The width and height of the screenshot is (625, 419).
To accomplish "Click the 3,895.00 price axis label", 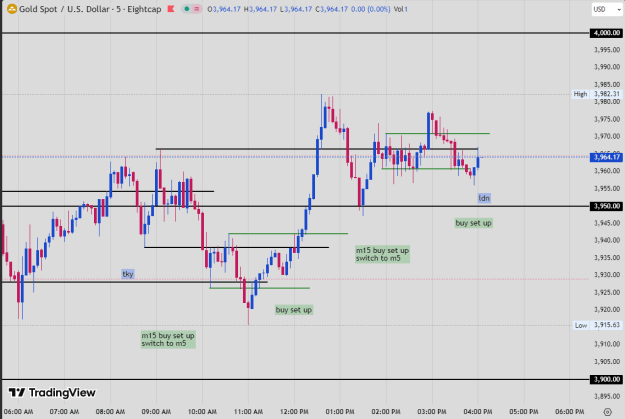I will click(607, 396).
